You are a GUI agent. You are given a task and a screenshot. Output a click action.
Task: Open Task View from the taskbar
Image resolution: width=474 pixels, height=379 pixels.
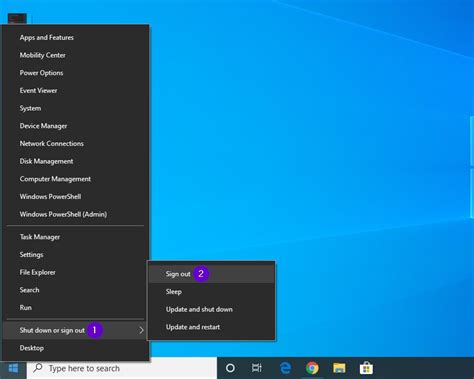pyautogui.click(x=256, y=368)
